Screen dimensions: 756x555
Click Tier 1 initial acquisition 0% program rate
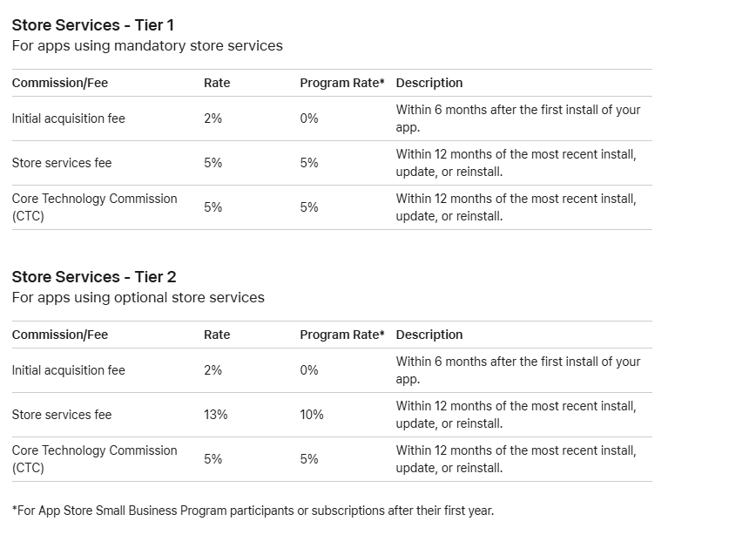click(309, 118)
